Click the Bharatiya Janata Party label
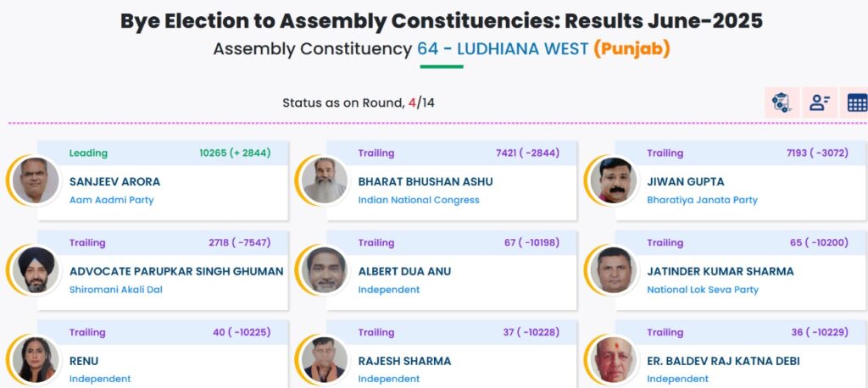The width and height of the screenshot is (868, 388). tap(702, 201)
